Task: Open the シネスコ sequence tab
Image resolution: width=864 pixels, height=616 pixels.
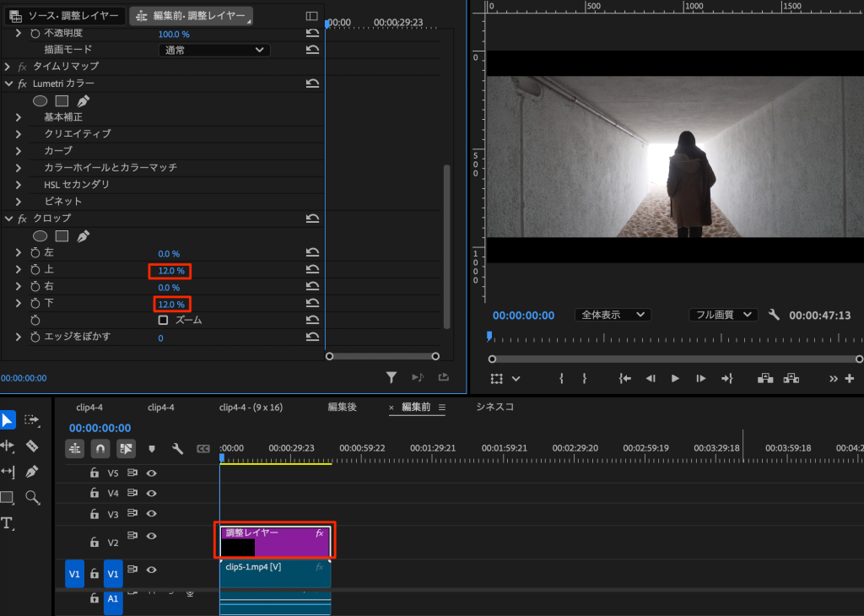Action: [494, 407]
